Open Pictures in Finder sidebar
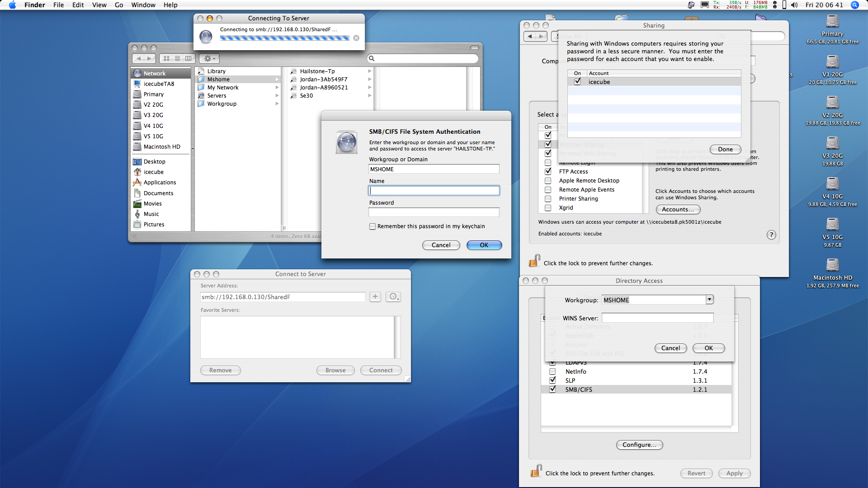This screenshot has height=488, width=868. click(x=161, y=225)
